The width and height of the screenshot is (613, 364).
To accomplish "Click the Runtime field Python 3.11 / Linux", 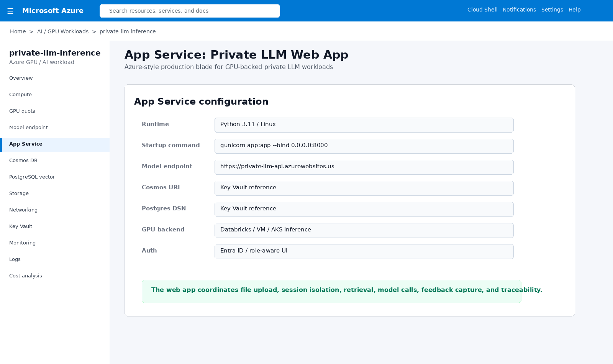I will tap(364, 125).
